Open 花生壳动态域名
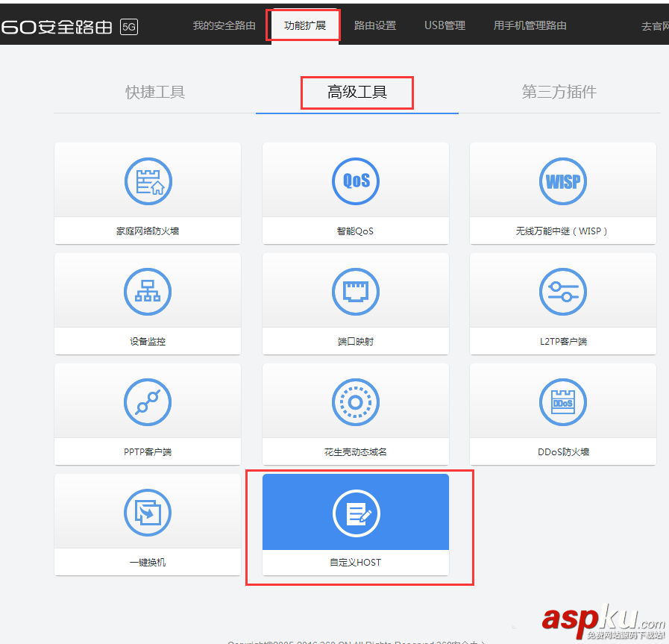The image size is (669, 644). pyautogui.click(x=355, y=413)
